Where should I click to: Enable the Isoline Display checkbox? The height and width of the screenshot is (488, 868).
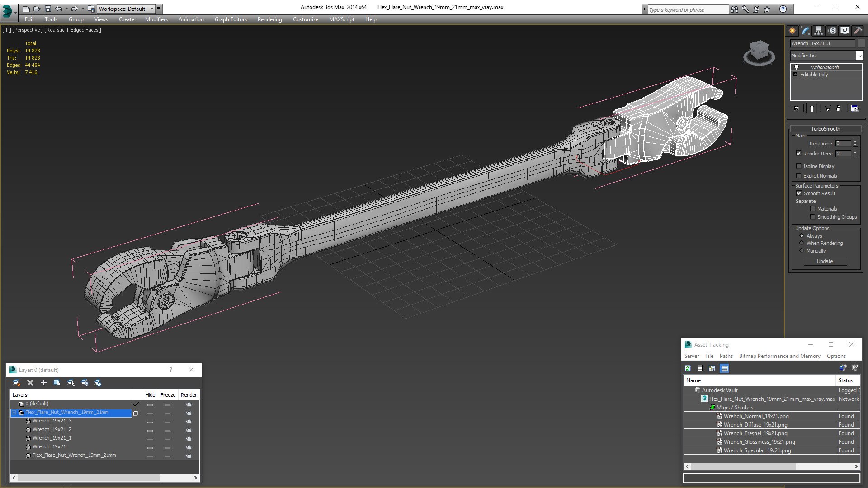799,166
